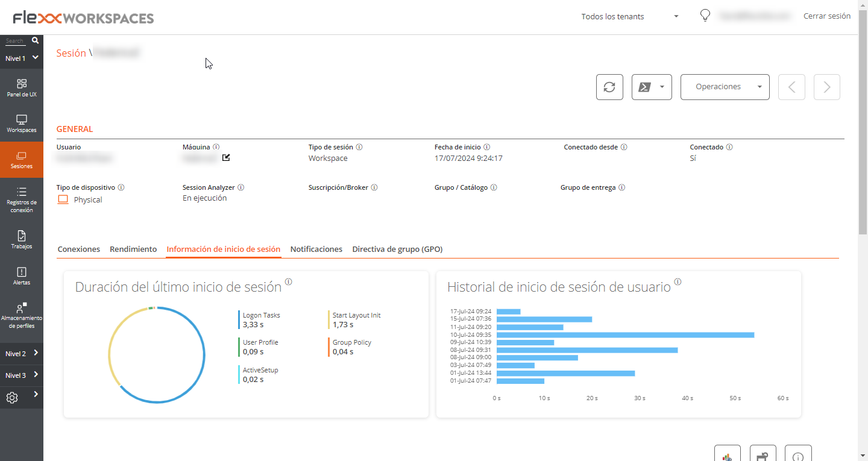
Task: Go to previous session with left arrow
Action: [x=792, y=87]
